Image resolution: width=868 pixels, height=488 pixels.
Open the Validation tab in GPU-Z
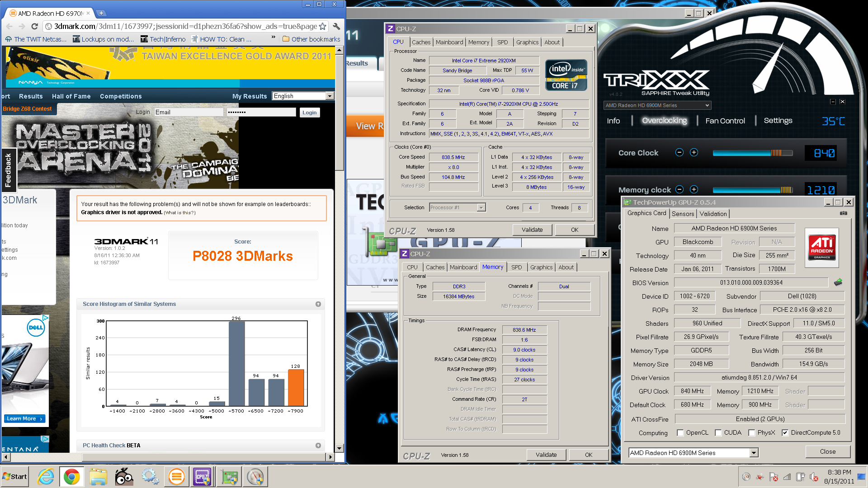point(713,214)
